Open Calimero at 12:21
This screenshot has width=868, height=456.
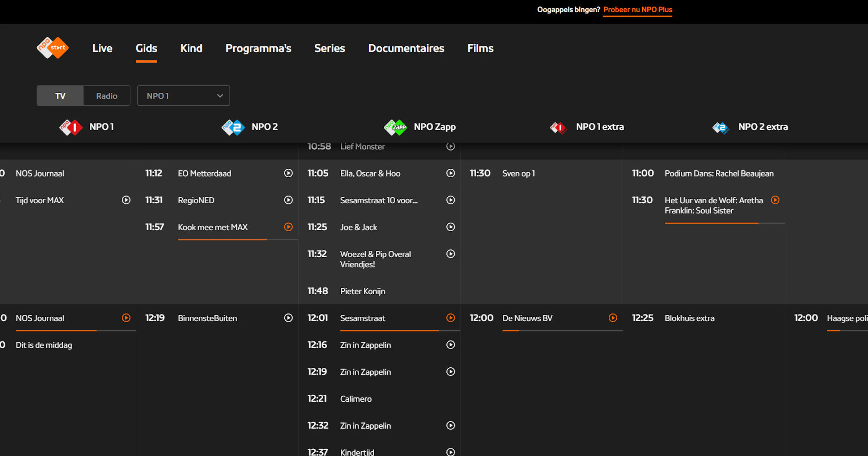(x=356, y=399)
